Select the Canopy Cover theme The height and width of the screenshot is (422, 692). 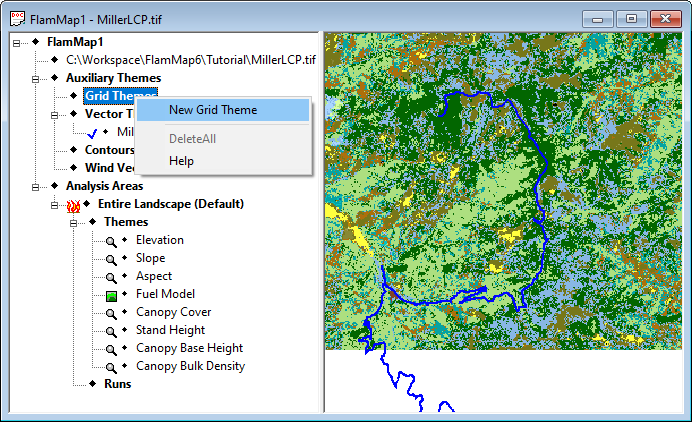(x=173, y=312)
